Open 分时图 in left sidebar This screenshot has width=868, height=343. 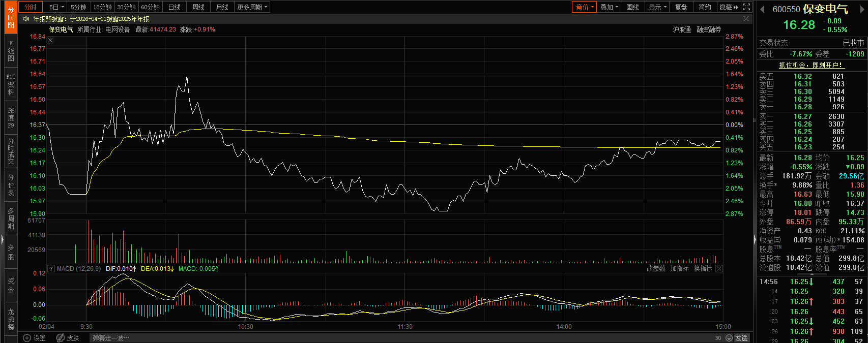click(x=11, y=17)
